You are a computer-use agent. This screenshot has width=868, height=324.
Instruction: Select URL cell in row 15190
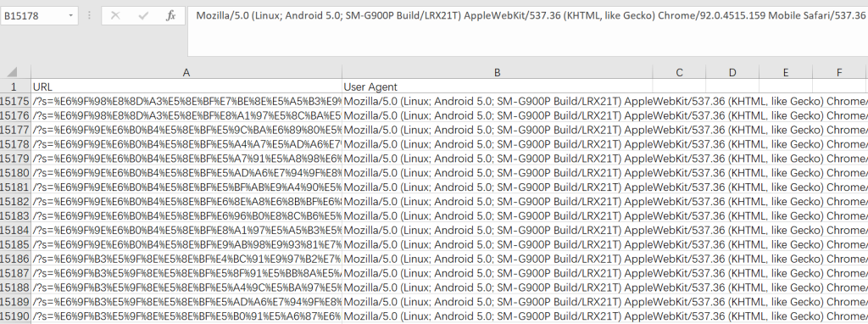pyautogui.click(x=186, y=316)
